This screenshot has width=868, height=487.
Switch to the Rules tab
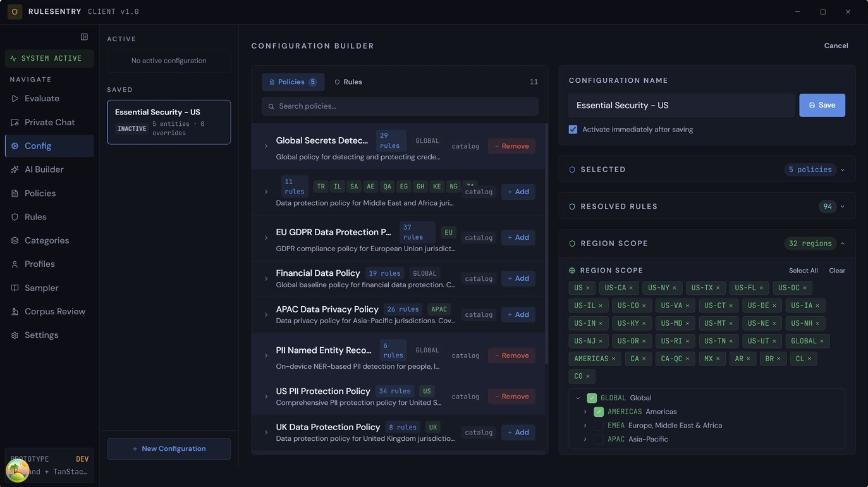point(348,82)
